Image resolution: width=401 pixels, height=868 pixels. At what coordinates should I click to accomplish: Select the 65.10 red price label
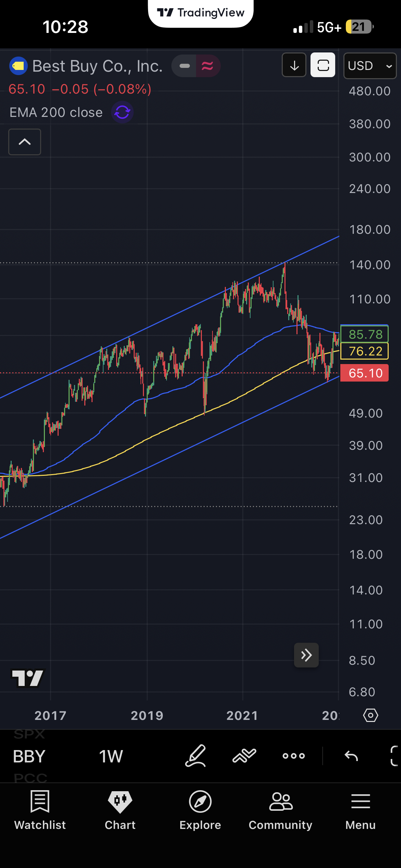[365, 373]
